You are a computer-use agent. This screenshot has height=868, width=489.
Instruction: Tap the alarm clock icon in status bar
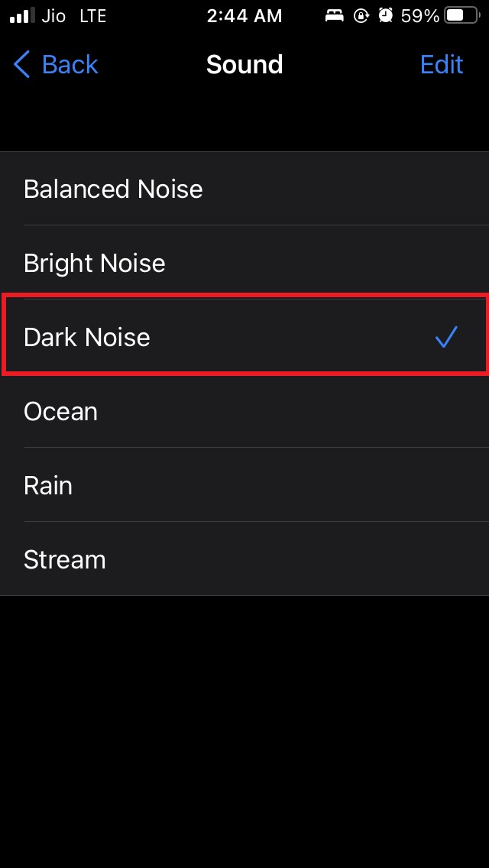point(386,15)
